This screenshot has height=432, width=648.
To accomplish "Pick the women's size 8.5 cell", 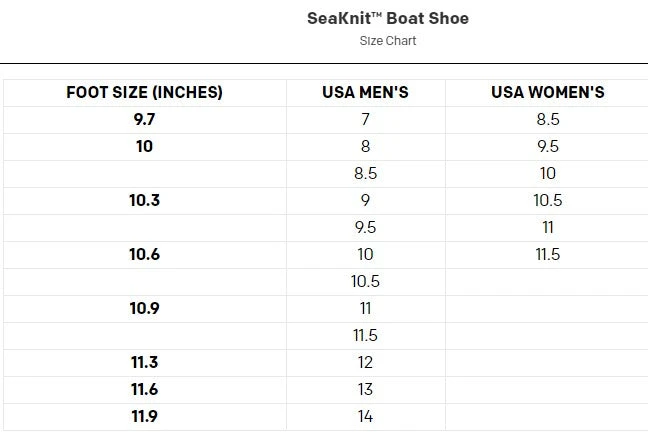I will click(547, 120).
